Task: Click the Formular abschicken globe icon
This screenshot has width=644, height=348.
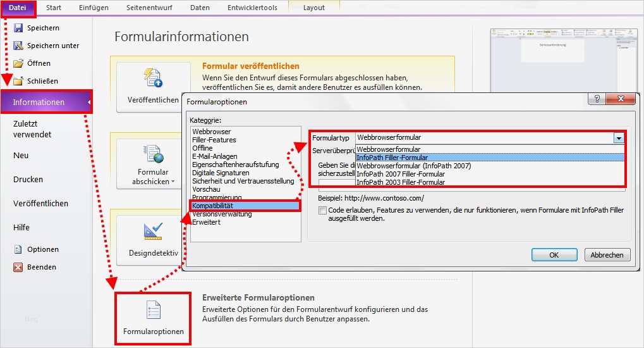Action: [153, 154]
